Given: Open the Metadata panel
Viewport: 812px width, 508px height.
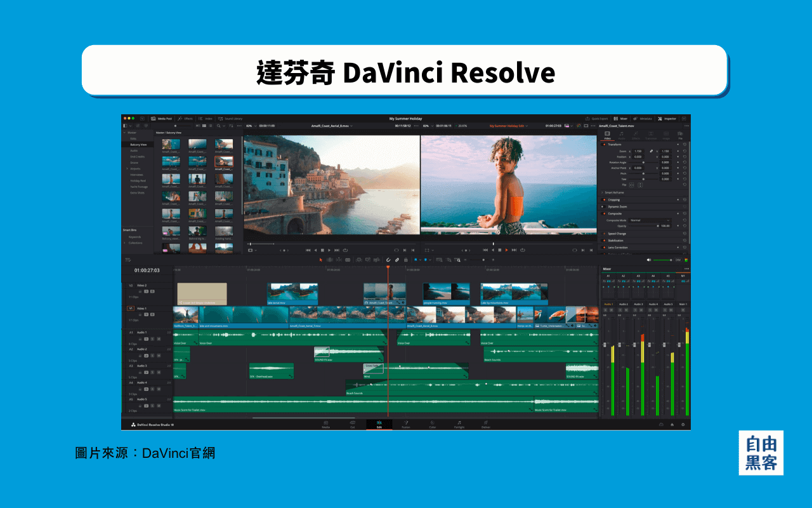Looking at the screenshot, I should point(643,119).
